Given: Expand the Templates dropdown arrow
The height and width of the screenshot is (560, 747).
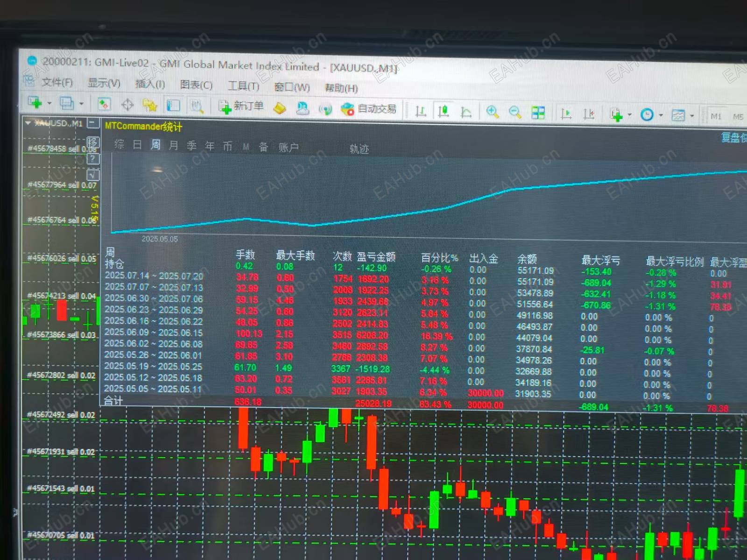Looking at the screenshot, I should tap(692, 116).
